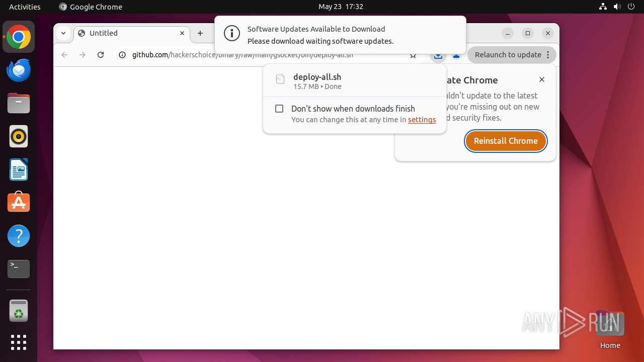Click the browser back arrow

click(64, 55)
